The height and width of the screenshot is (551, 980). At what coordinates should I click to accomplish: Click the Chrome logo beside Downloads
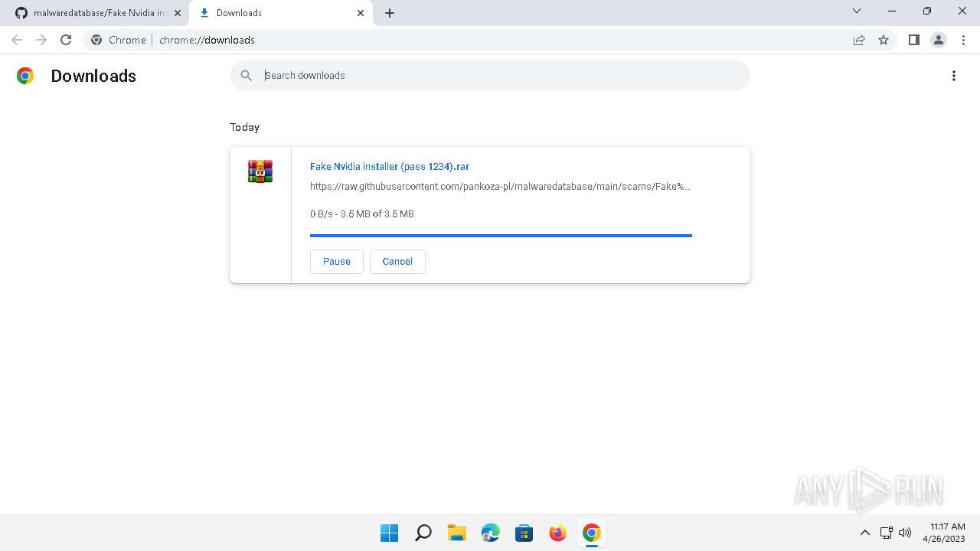[25, 76]
